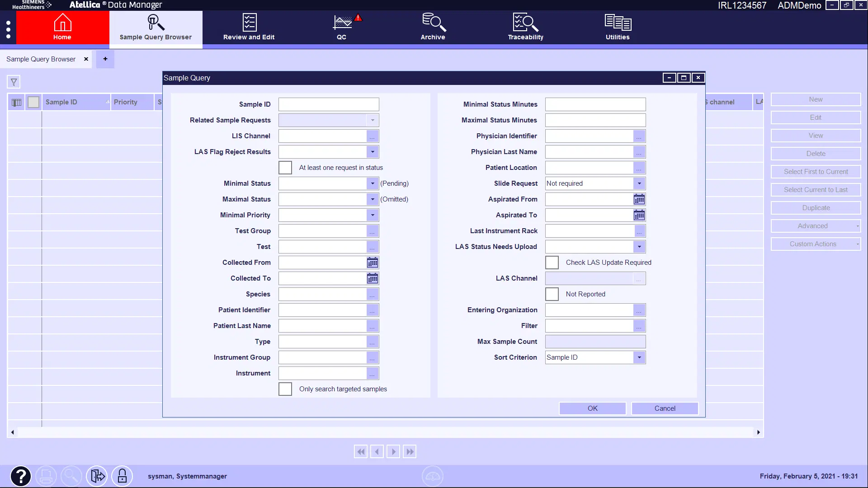Click the help question mark icon
The height and width of the screenshot is (488, 868).
click(21, 476)
